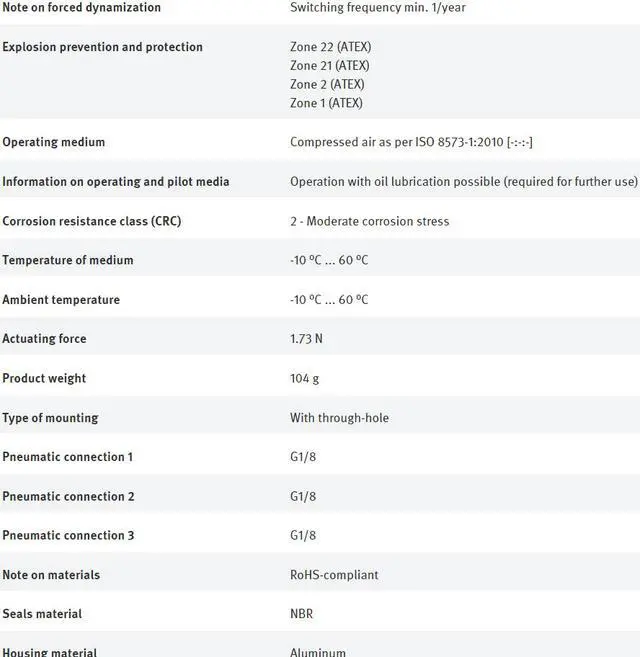
Task: Click 'Switching frequency min. 1/year' value
Action: [x=377, y=8]
